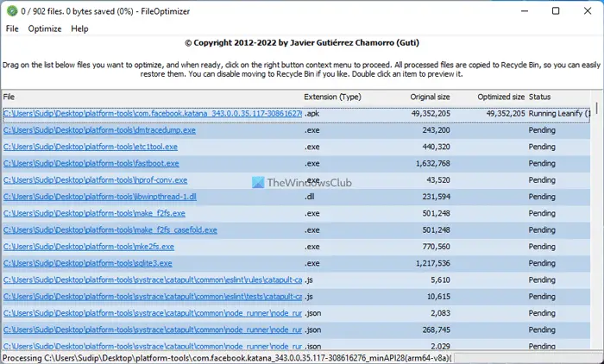
Task: Click the 440,320 size value
Action: click(436, 147)
